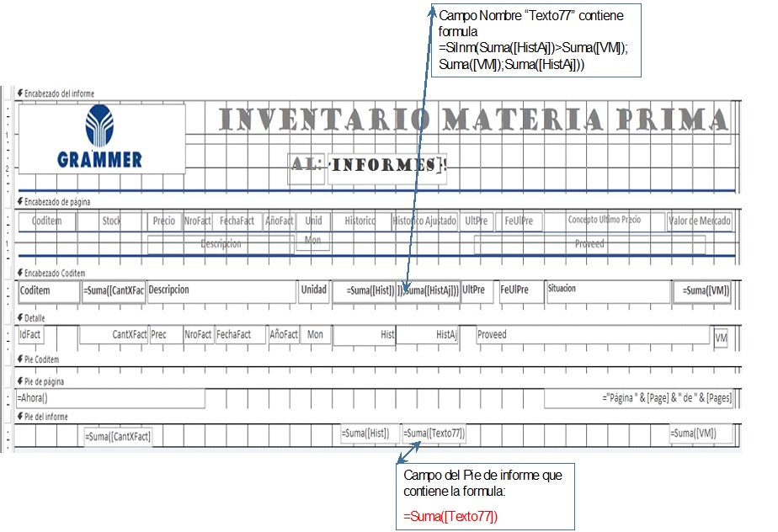The width and height of the screenshot is (778, 532).
Task: Click the HistAj field in Detalle
Action: click(427, 335)
